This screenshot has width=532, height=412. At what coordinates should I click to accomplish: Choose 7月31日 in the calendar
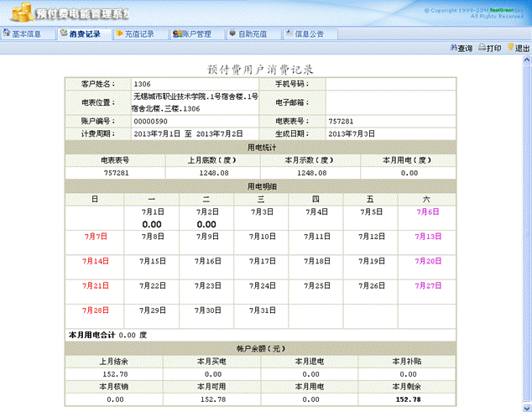coord(262,310)
